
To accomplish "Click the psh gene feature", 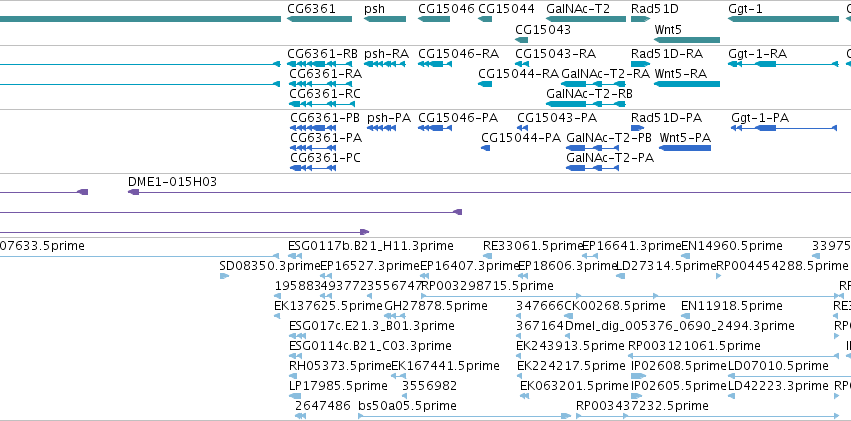I will (x=385, y=20).
